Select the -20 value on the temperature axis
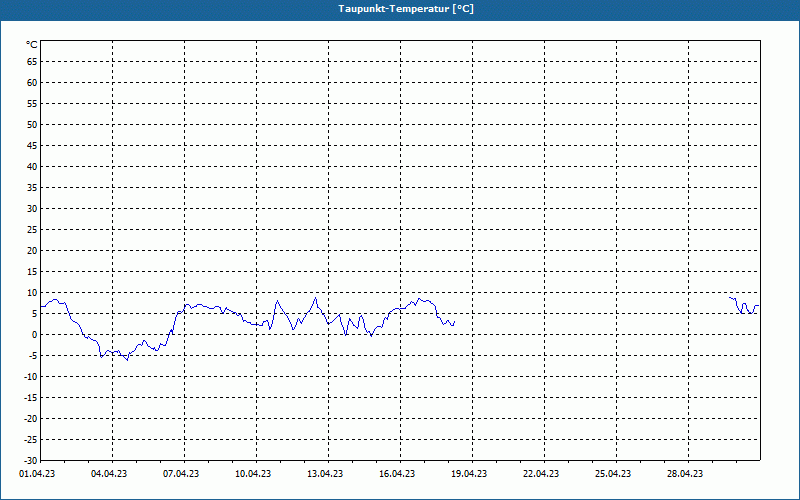800x500 pixels. [30, 418]
